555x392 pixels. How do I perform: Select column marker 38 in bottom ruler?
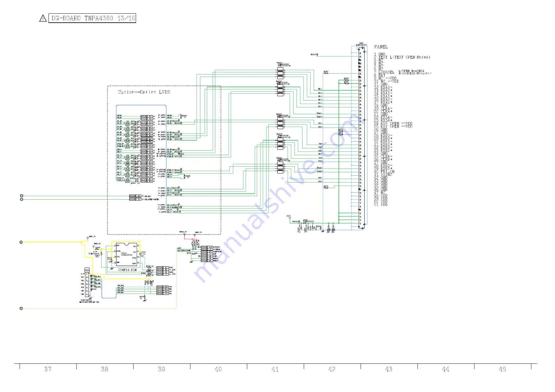pos(105,369)
